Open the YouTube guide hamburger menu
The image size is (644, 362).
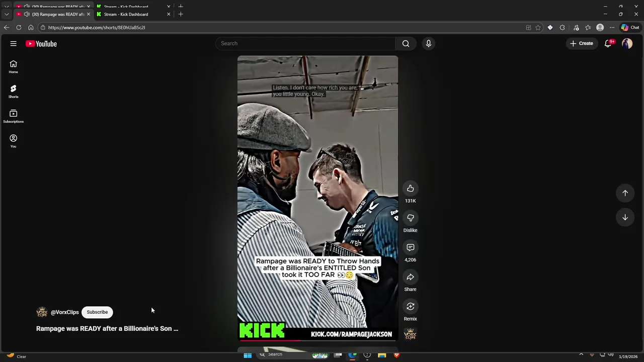(x=14, y=44)
